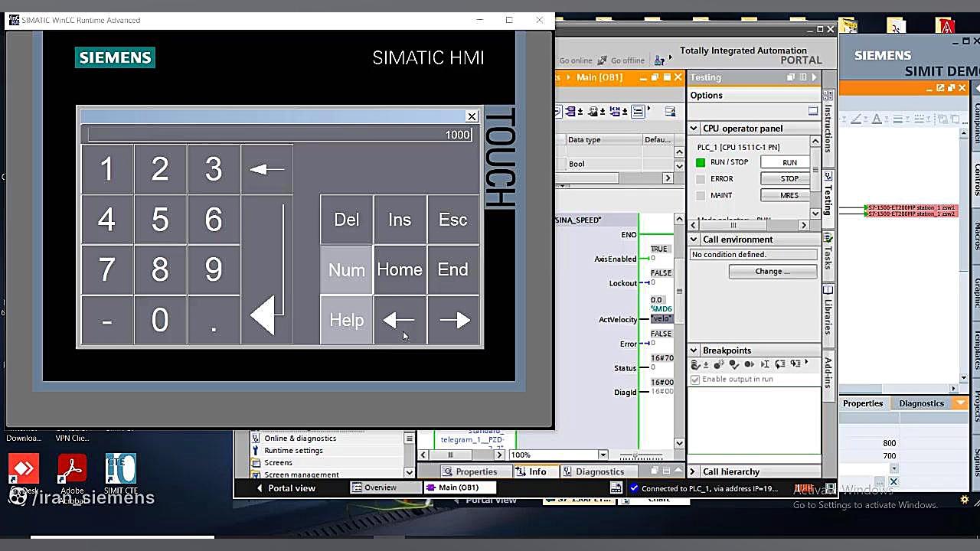This screenshot has width=980, height=551.
Task: Toggle the Ins insert mode key
Action: (400, 220)
